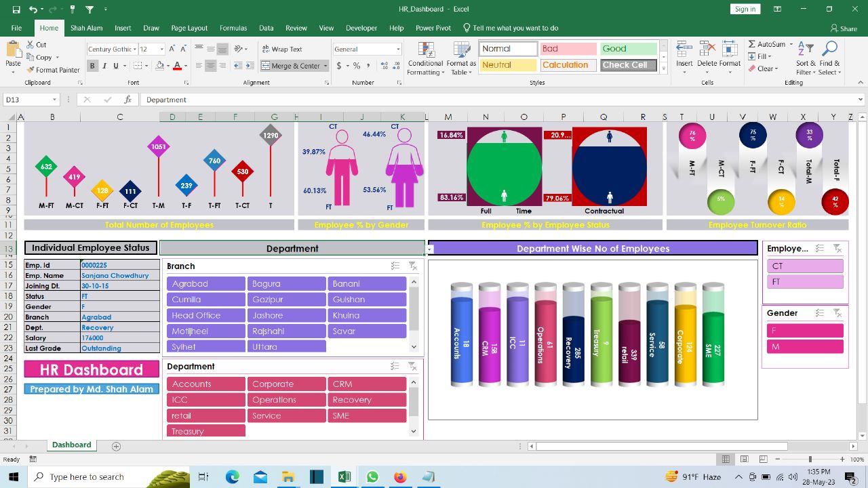Select the Recovery department slicer button
This screenshot has width=868, height=488.
[367, 400]
